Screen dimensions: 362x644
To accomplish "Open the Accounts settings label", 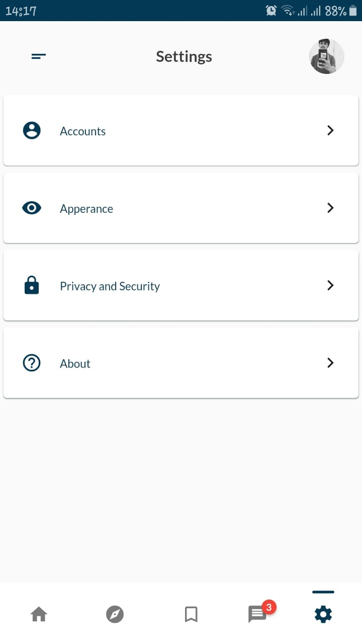I will pyautogui.click(x=83, y=131).
